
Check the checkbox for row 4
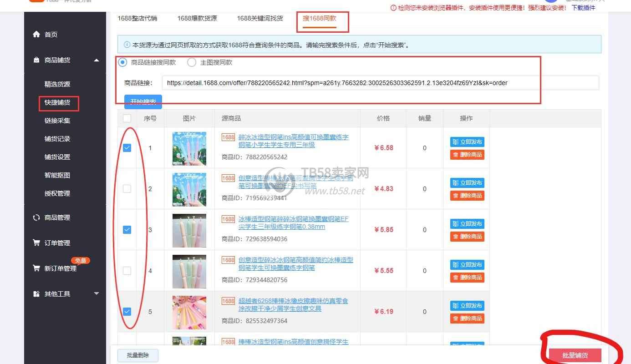(127, 271)
